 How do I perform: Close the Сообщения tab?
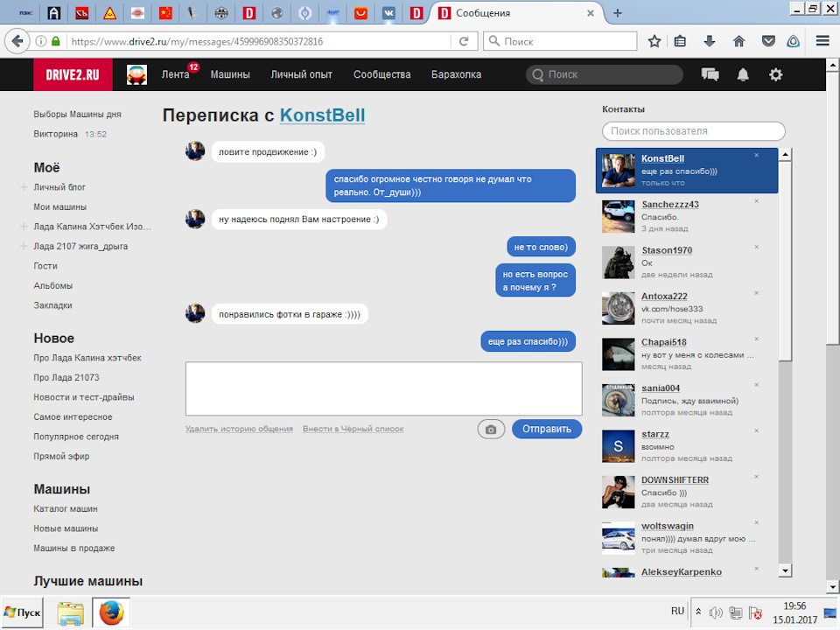coord(591,13)
